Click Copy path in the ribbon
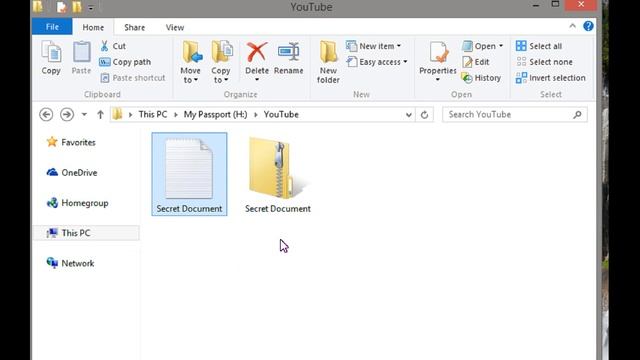Viewport: 640px width, 360px height. pos(125,62)
